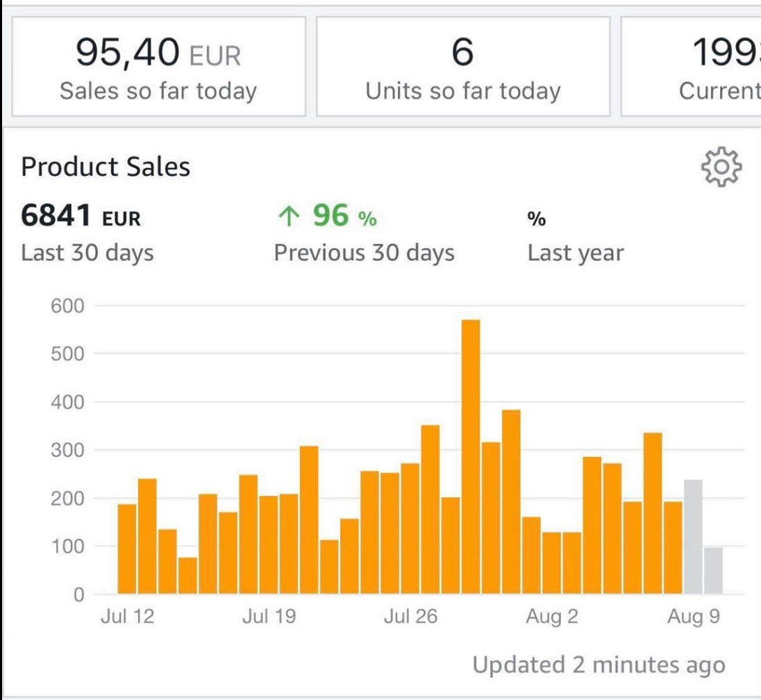Tap the shortest orange bar in the chart

click(187, 575)
